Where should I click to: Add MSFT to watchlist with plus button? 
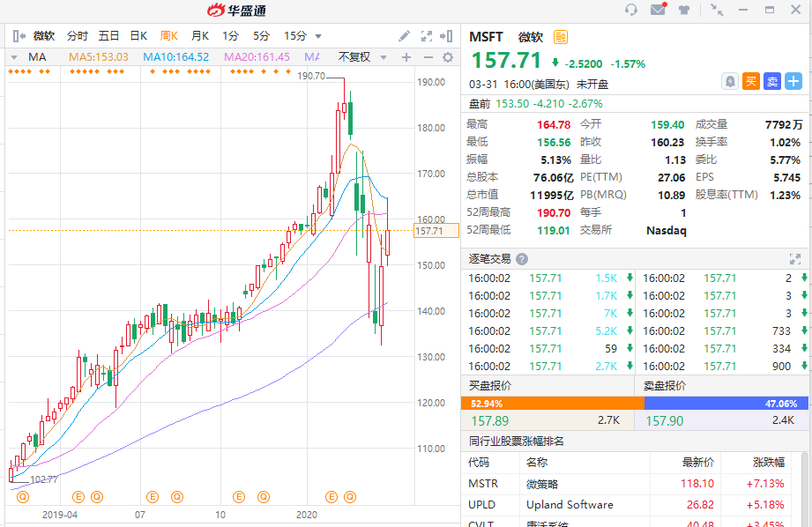(793, 81)
